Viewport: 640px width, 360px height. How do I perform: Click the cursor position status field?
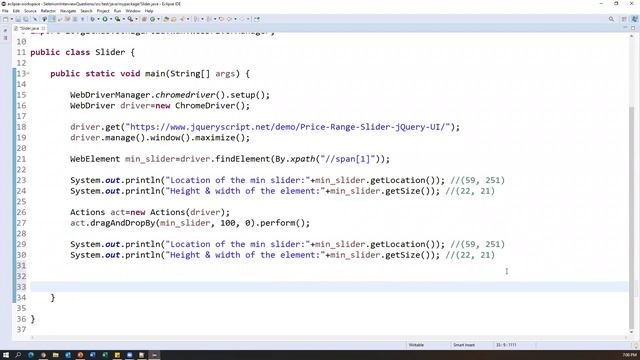[x=506, y=345]
